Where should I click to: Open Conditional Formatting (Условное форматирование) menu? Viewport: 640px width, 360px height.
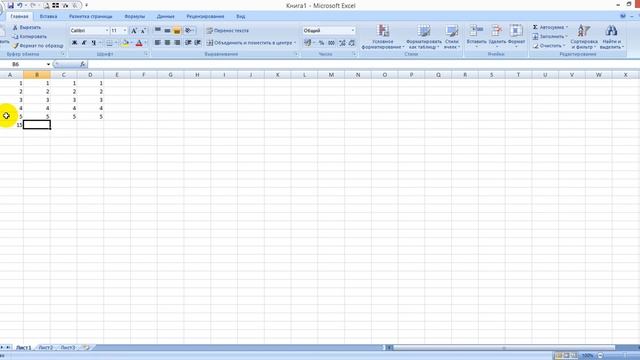click(x=383, y=37)
